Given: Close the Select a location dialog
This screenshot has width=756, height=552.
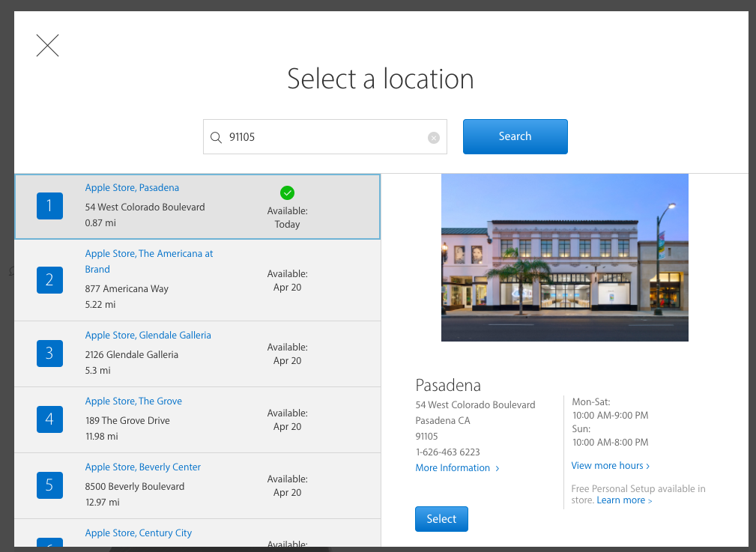Looking at the screenshot, I should [x=47, y=46].
